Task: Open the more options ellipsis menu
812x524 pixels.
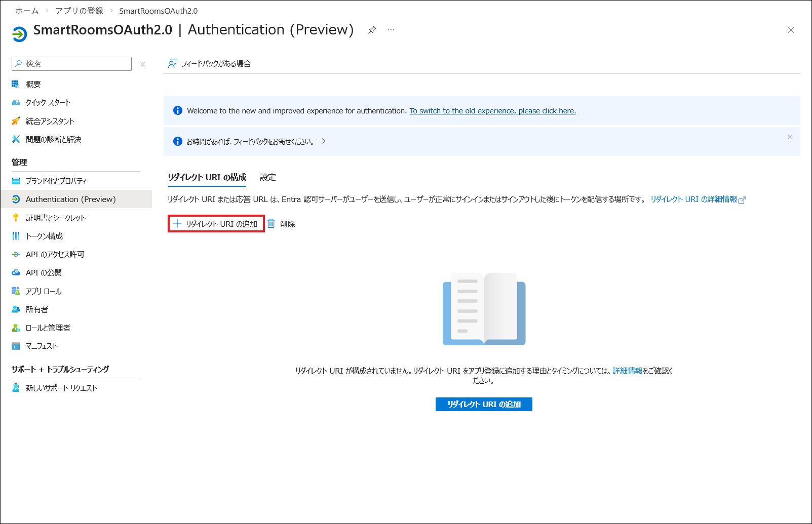Action: tap(391, 30)
